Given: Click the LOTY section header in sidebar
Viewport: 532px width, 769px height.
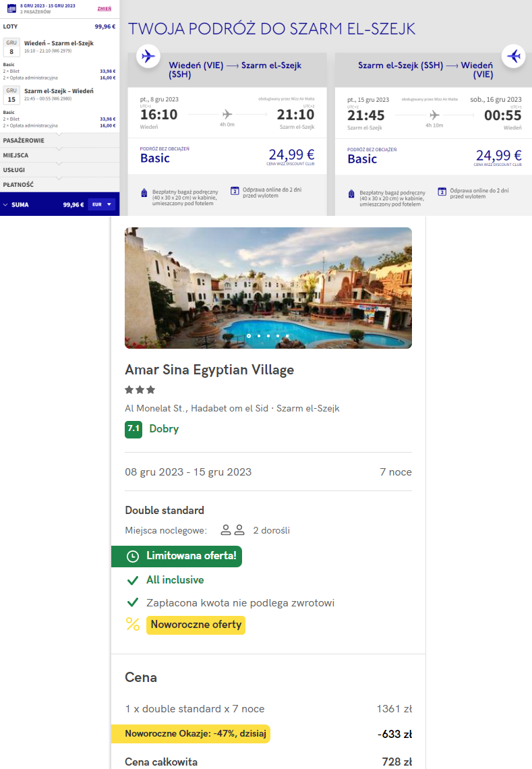Looking at the screenshot, I should point(59,26).
